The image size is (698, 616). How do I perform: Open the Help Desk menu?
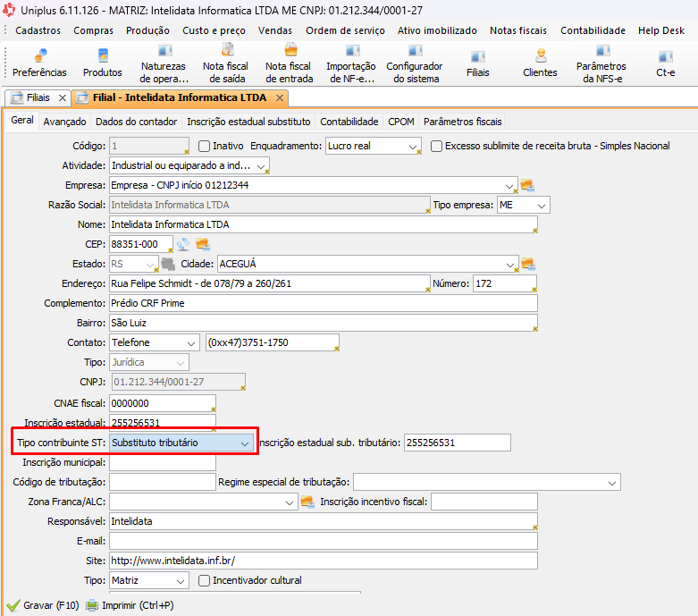pyautogui.click(x=661, y=30)
